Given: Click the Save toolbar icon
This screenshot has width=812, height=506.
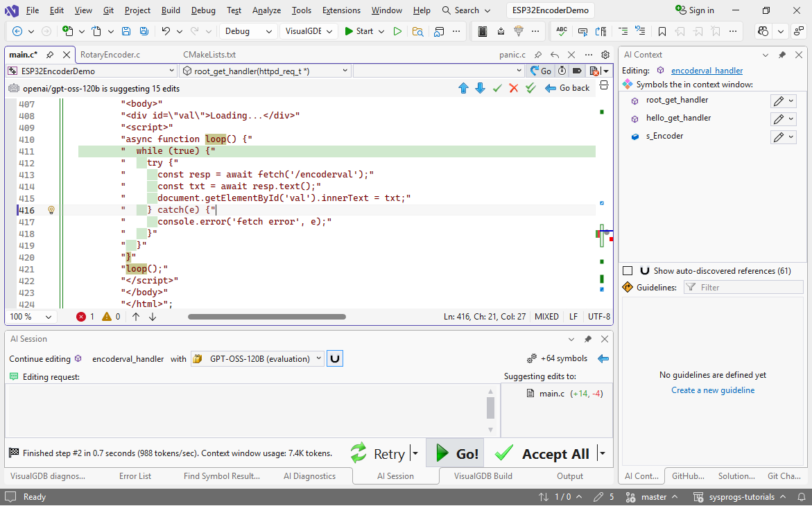Looking at the screenshot, I should click(x=126, y=31).
